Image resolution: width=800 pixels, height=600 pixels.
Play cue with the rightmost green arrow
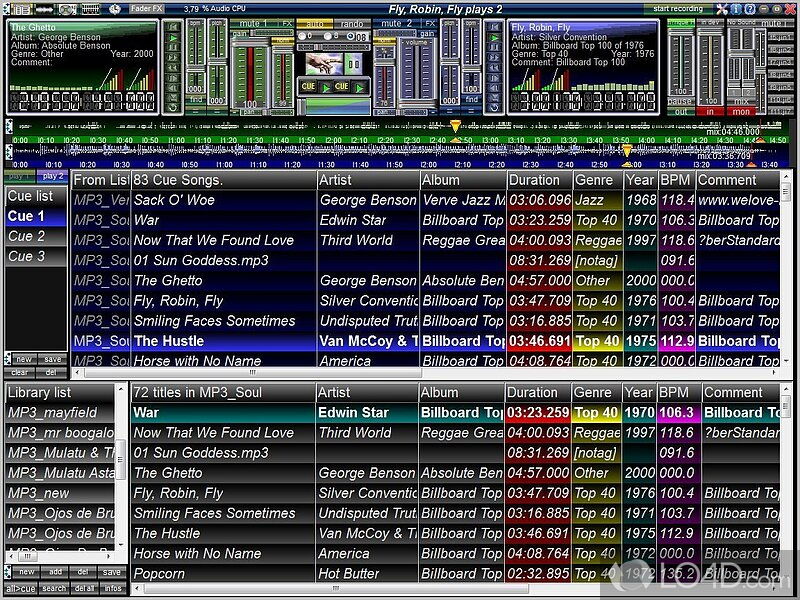(360, 87)
